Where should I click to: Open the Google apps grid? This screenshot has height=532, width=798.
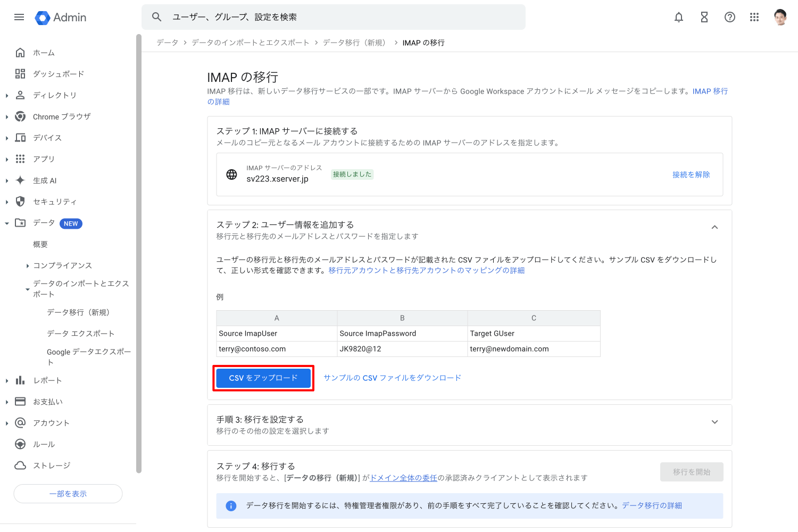(754, 17)
